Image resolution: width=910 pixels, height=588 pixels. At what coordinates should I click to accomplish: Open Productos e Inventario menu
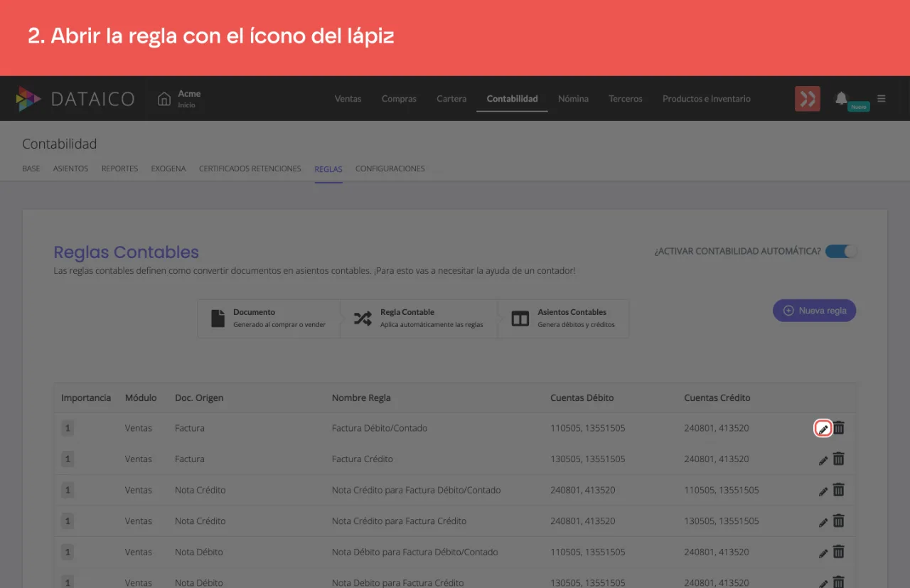707,99
